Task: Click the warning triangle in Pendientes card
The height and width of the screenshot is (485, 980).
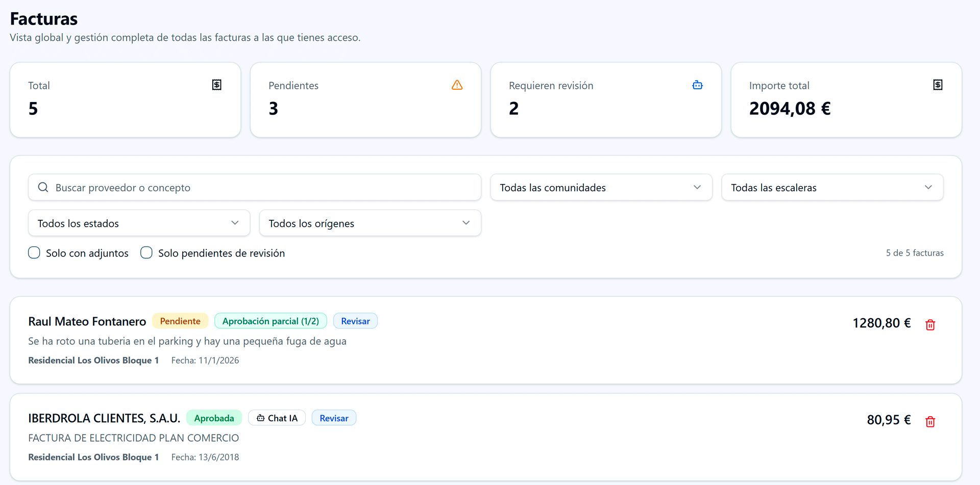Action: point(457,85)
